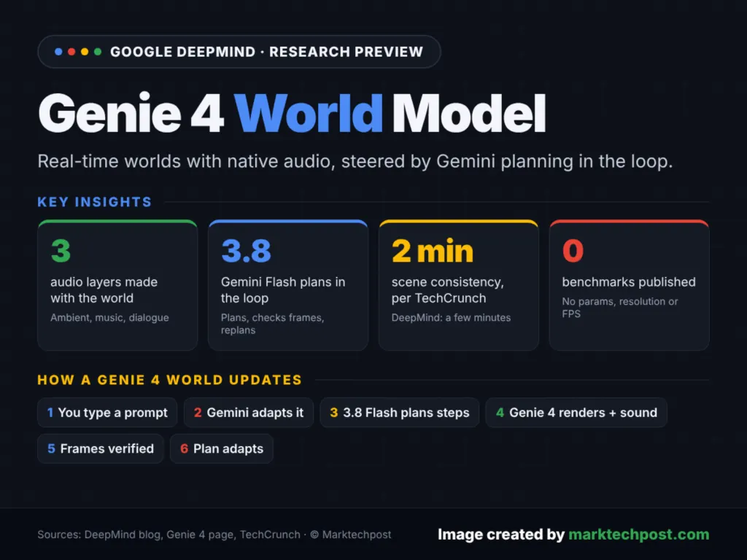Viewport: 747px width, 560px height.
Task: Select step 3 3.8 Flash plans steps
Action: pos(399,413)
